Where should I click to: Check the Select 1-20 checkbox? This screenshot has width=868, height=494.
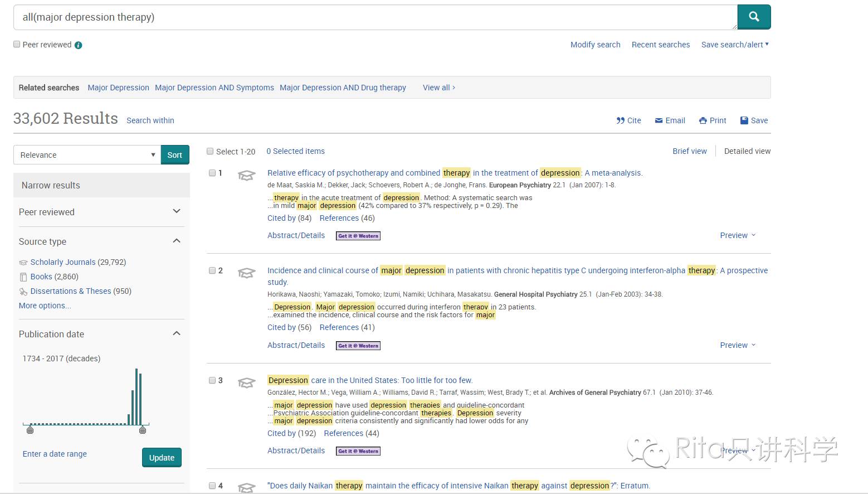coord(210,151)
